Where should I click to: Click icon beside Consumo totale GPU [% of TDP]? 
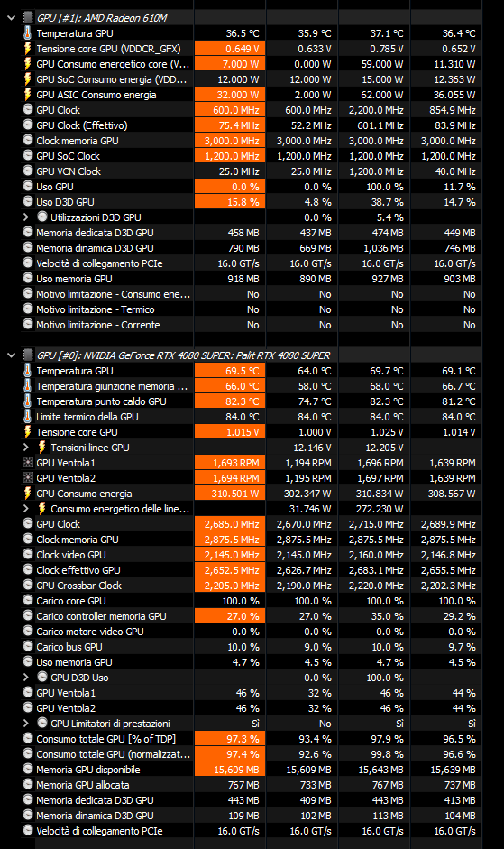click(x=28, y=739)
